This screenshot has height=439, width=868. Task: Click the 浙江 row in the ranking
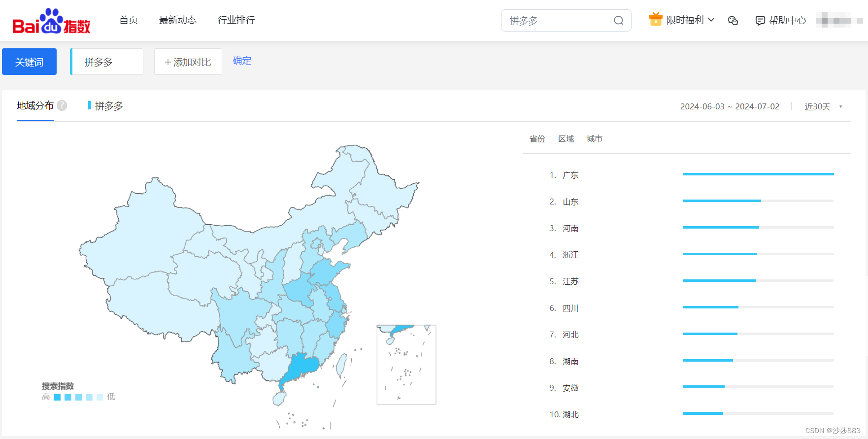(692, 255)
